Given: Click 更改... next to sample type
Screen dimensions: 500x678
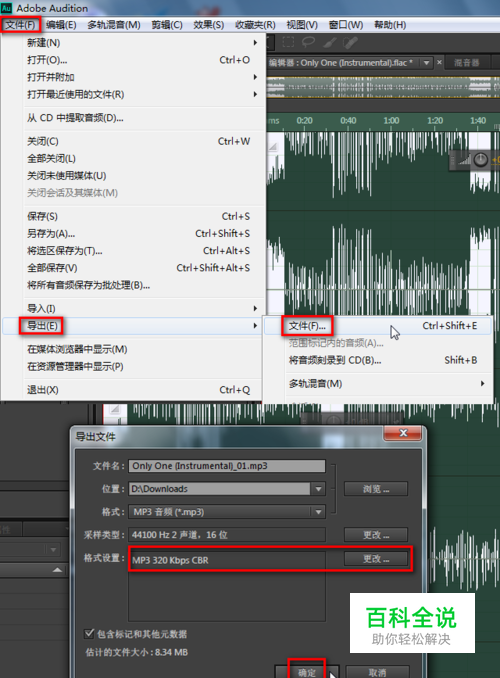Looking at the screenshot, I should (376, 535).
